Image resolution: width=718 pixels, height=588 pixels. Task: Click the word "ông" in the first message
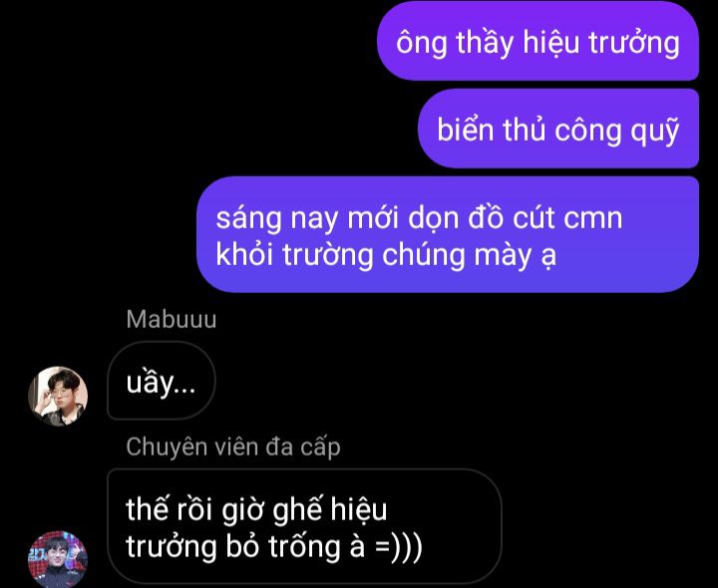coord(422,44)
